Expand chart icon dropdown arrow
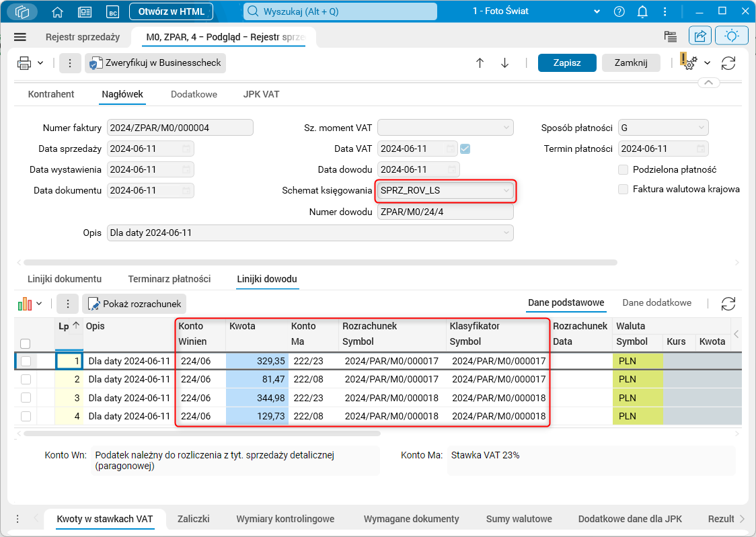 (x=39, y=304)
